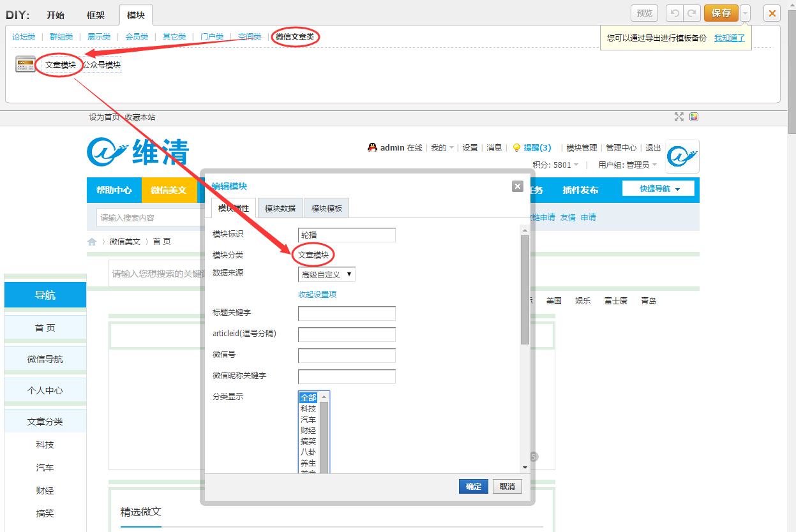Click the 微信昵称关键字 input field
796x532 pixels.
pyautogui.click(x=347, y=376)
